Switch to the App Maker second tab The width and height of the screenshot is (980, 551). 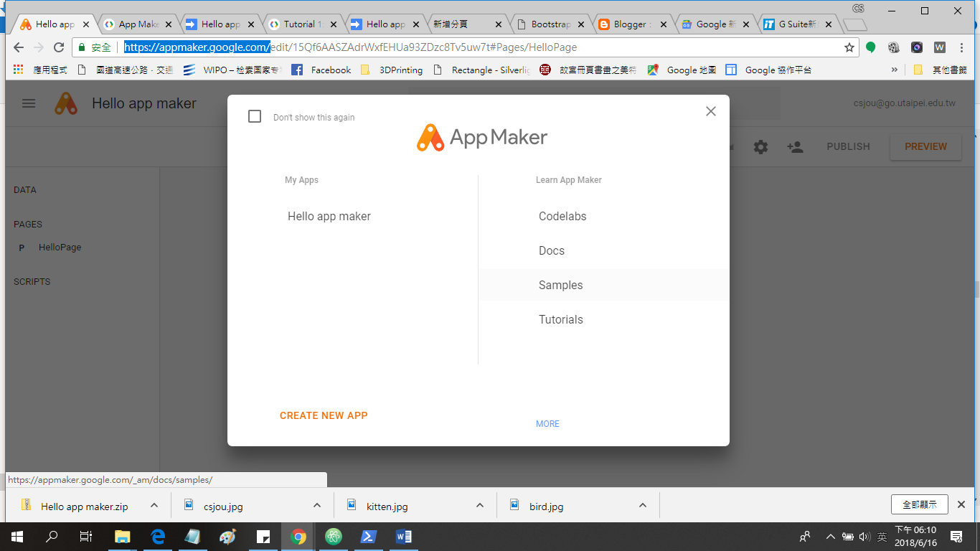pyautogui.click(x=138, y=24)
